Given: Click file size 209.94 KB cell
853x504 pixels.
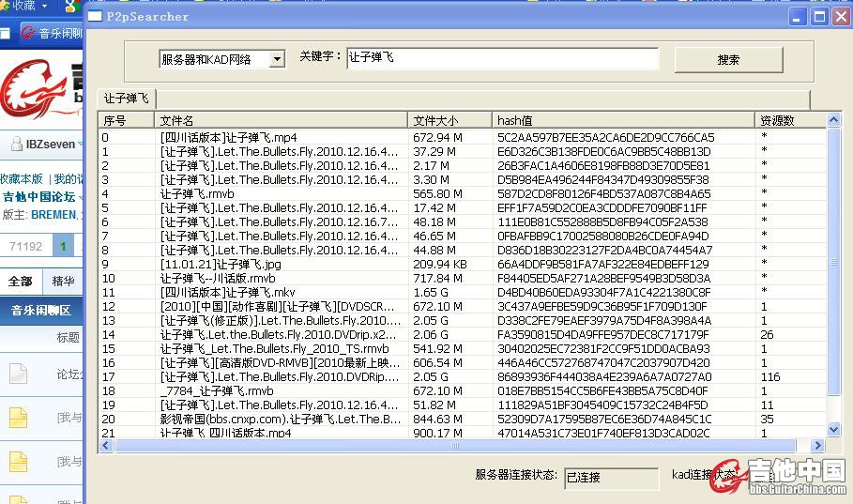Looking at the screenshot, I should click(440, 264).
